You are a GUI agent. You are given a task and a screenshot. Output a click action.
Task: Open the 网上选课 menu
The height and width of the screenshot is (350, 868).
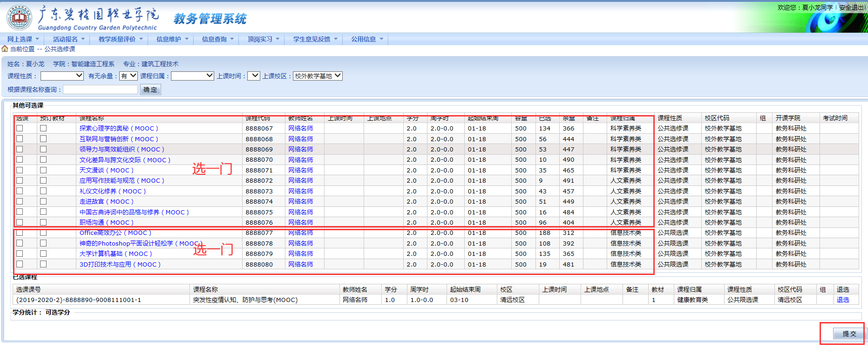pyautogui.click(x=23, y=39)
